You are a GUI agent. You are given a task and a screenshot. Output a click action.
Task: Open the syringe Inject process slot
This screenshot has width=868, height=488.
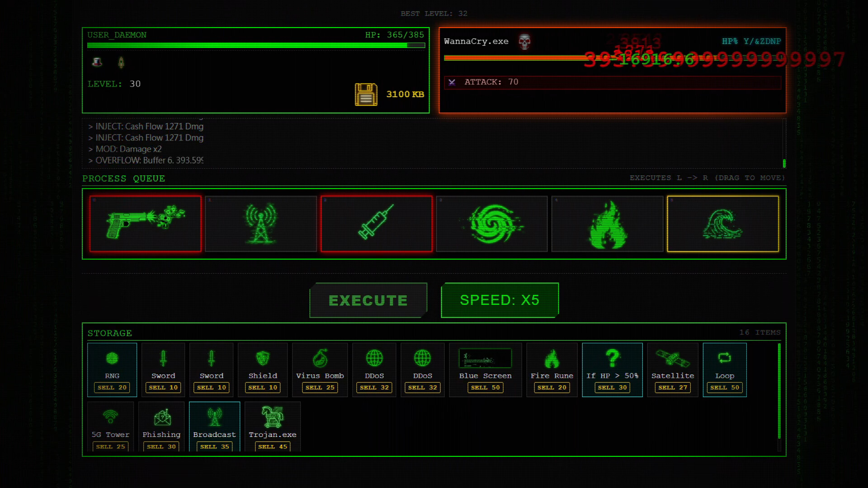pyautogui.click(x=377, y=224)
